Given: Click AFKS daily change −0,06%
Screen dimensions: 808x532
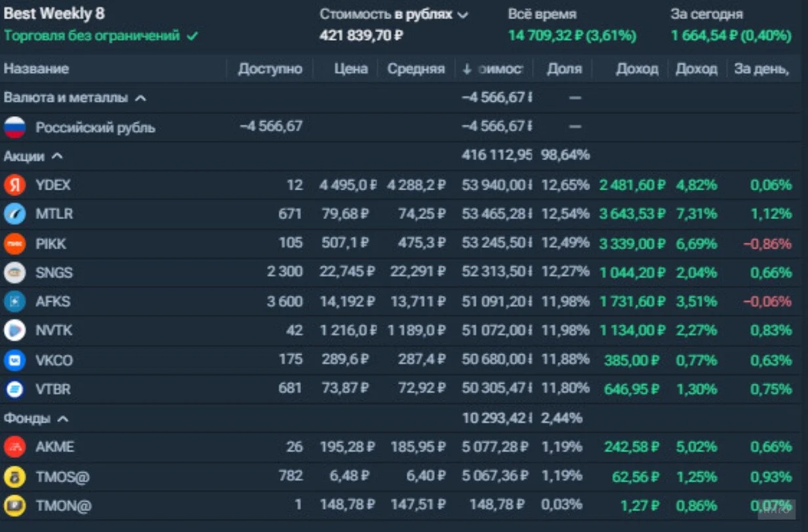Looking at the screenshot, I should point(767,302).
